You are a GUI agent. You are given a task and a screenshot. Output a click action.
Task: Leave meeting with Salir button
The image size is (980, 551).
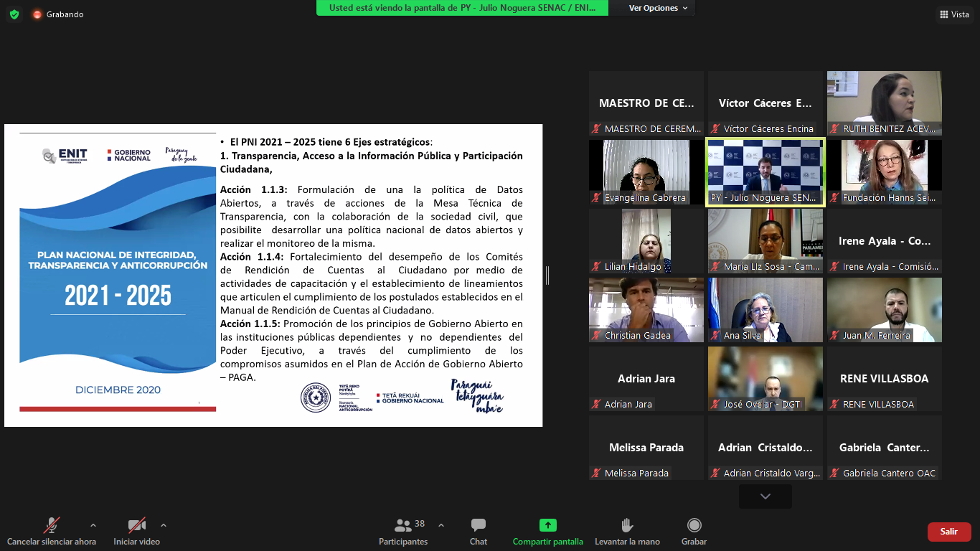tap(949, 532)
